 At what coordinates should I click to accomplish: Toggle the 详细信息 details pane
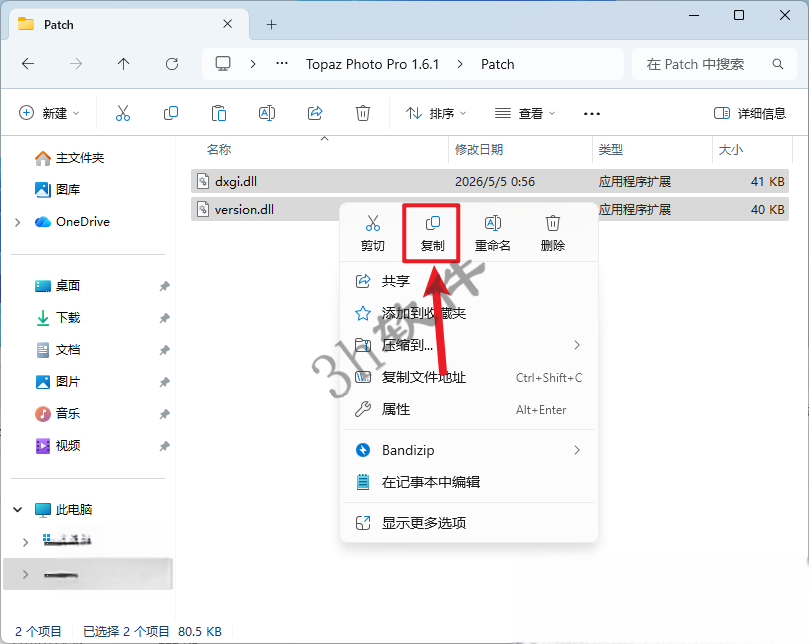click(750, 113)
